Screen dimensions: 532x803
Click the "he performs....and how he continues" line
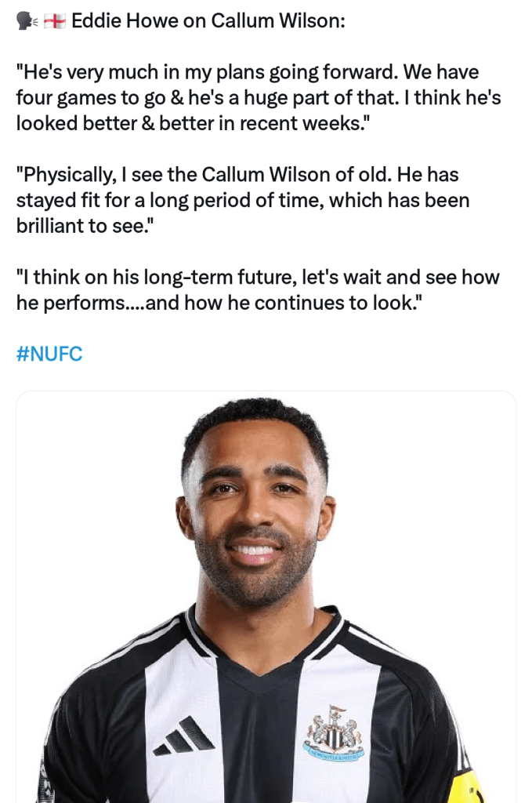click(x=220, y=303)
